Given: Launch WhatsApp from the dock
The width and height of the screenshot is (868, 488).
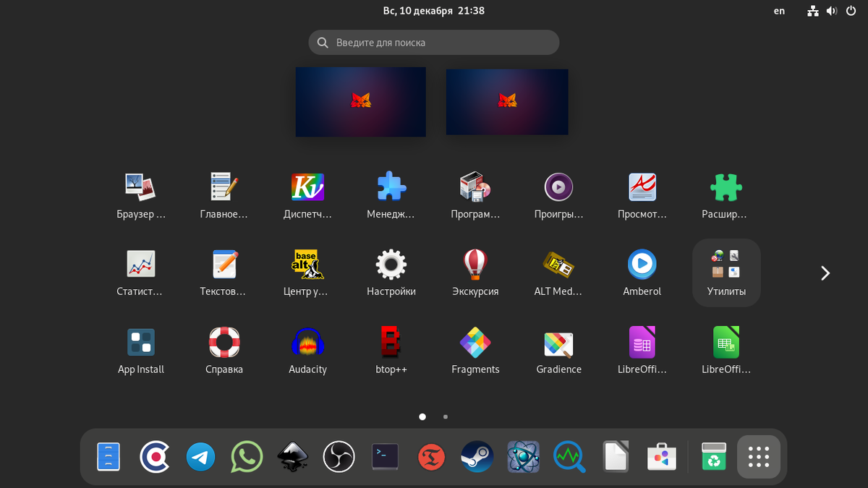Looking at the screenshot, I should 247,457.
